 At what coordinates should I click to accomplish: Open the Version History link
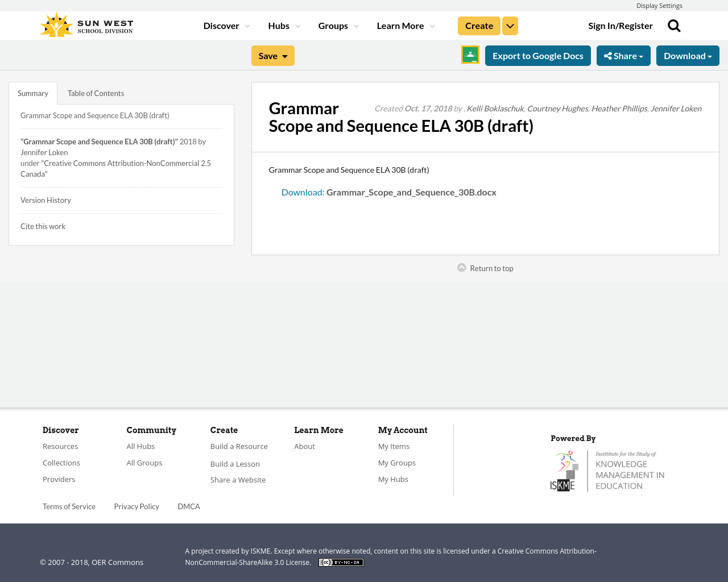click(x=45, y=199)
